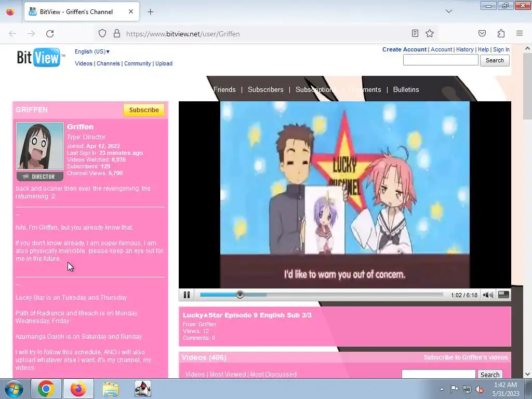The width and height of the screenshot is (532, 399).
Task: Click the Action Center flag tray icon
Action: click(454, 389)
